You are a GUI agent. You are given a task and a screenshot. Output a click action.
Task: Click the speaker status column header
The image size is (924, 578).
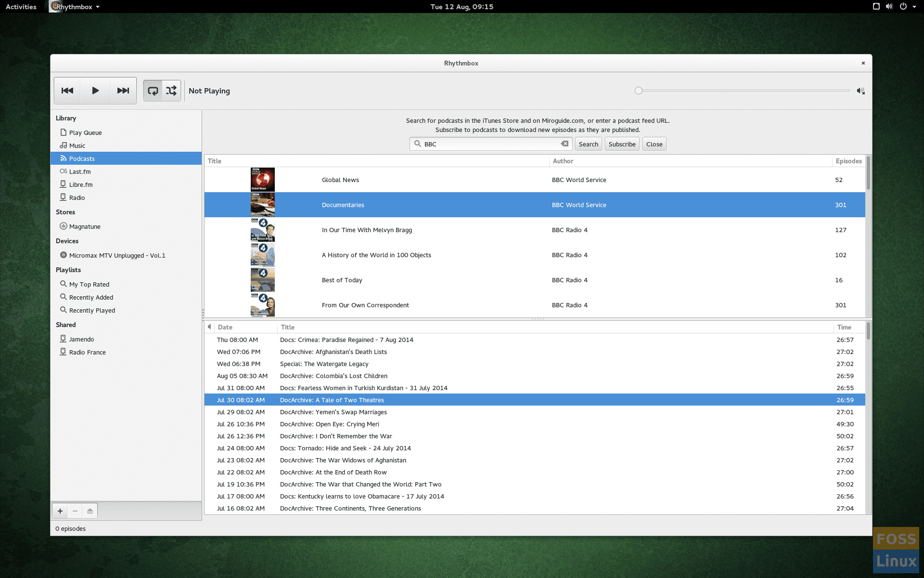(209, 327)
